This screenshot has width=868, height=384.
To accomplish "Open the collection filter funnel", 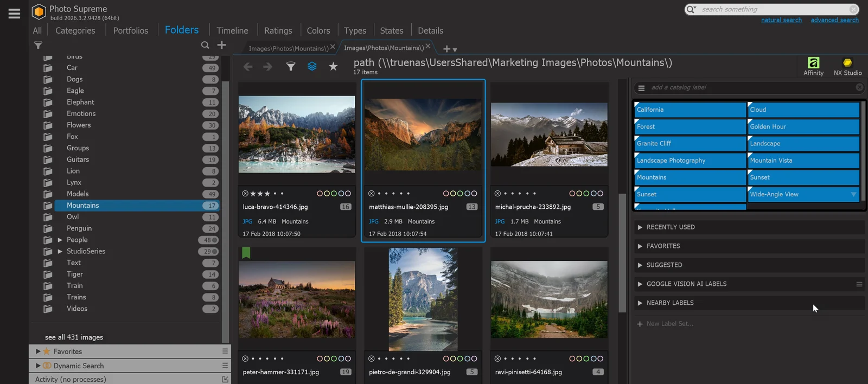I will [x=291, y=66].
